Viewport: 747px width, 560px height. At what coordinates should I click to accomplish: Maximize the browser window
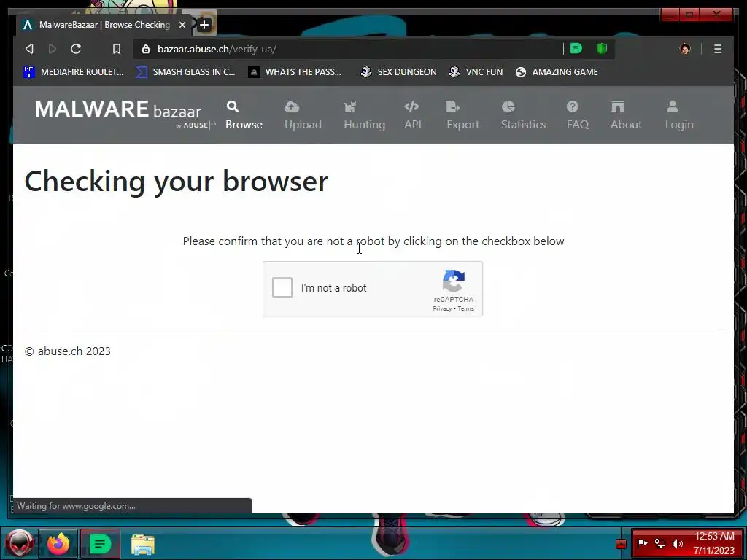[x=689, y=15]
